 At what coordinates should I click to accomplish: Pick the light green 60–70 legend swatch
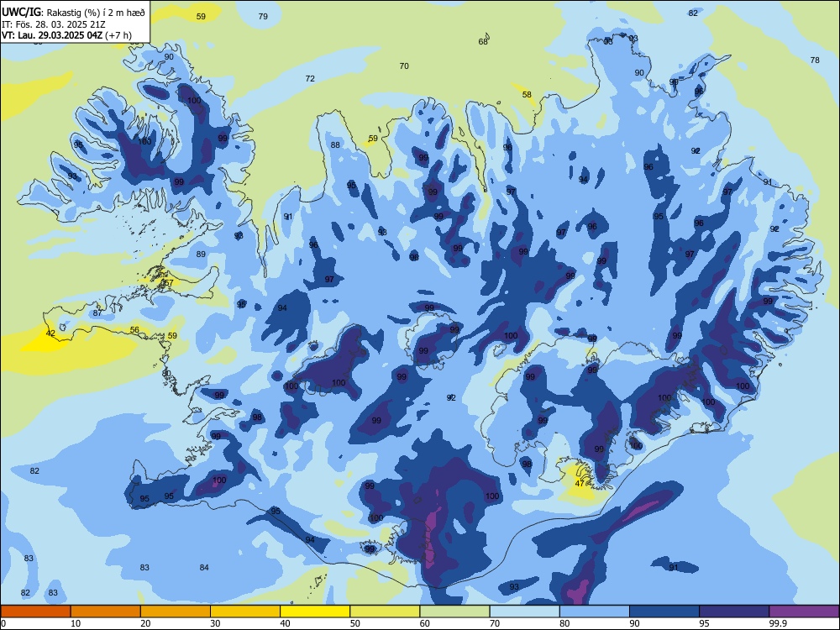point(454,612)
